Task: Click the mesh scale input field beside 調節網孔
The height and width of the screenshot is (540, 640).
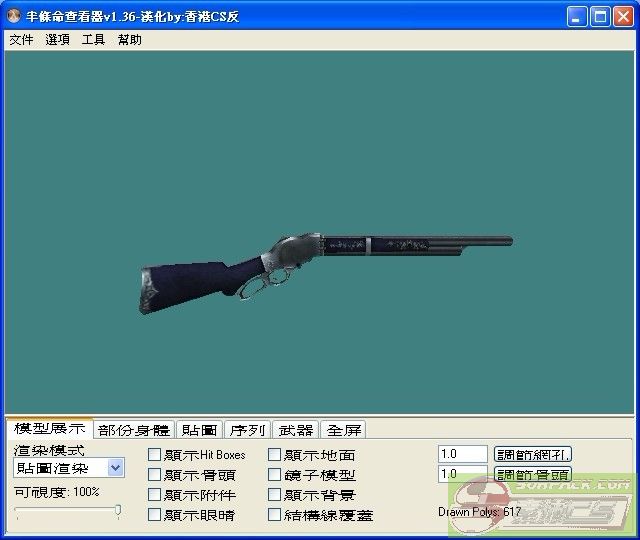Action: (462, 454)
